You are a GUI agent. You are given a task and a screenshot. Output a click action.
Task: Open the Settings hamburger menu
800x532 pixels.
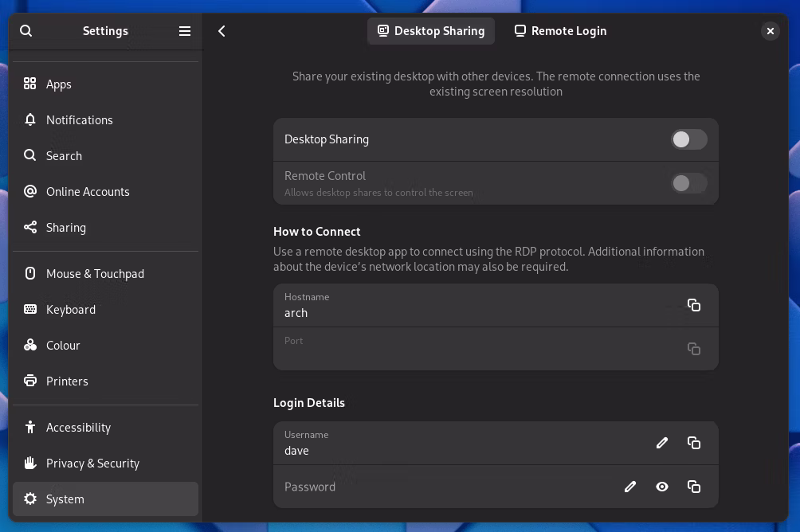(x=185, y=31)
